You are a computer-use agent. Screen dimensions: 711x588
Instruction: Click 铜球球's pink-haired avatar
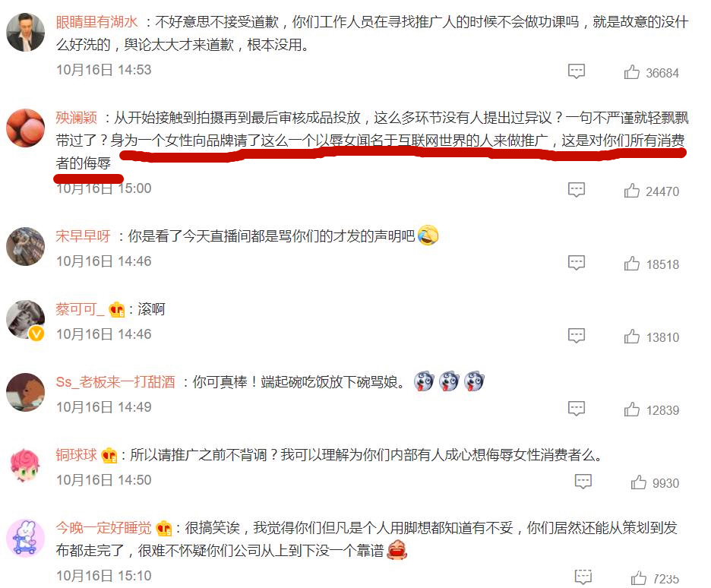coord(25,465)
